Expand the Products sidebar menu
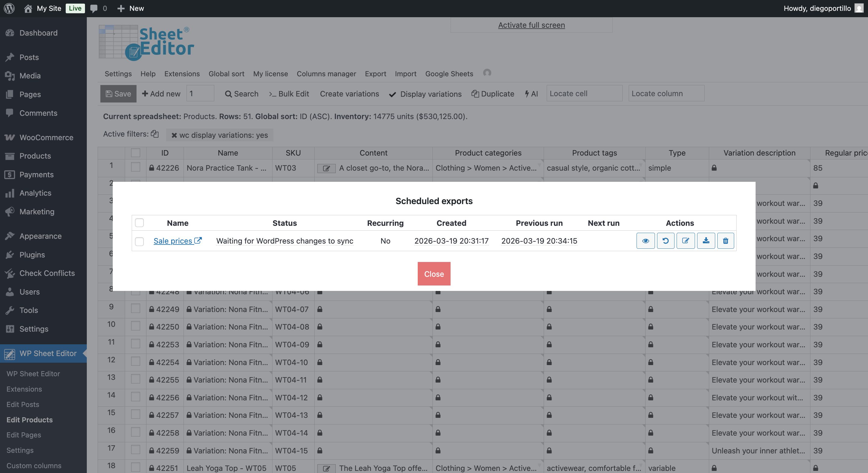This screenshot has height=473, width=868. point(35,156)
